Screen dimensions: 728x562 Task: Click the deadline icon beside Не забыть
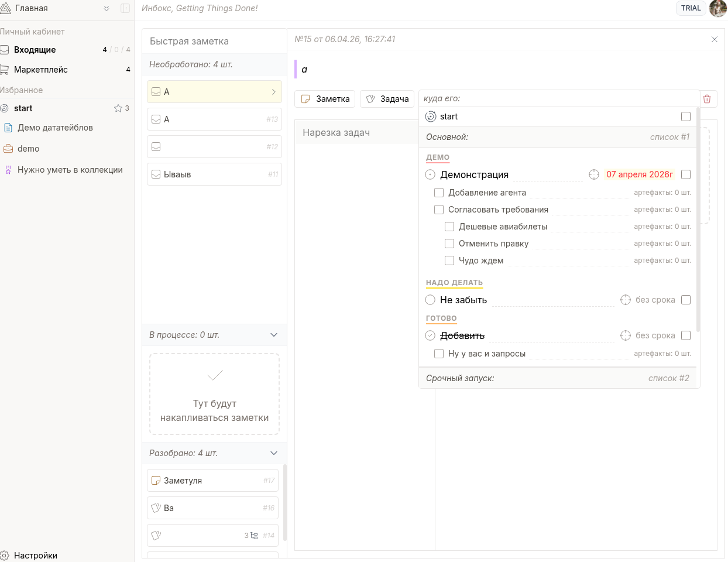point(626,300)
